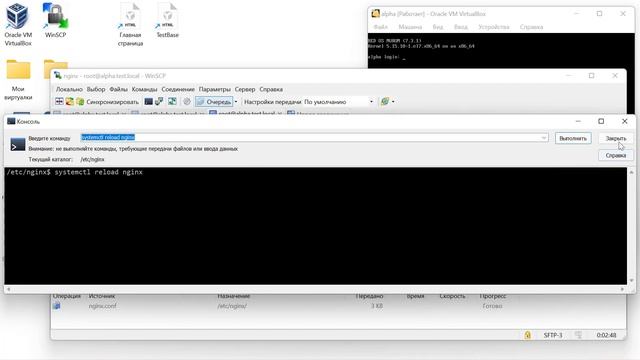Viewport: 640px width, 360px height.
Task: Click the SFTP-3 protocol indicator in the status bar
Action: pyautogui.click(x=553, y=335)
